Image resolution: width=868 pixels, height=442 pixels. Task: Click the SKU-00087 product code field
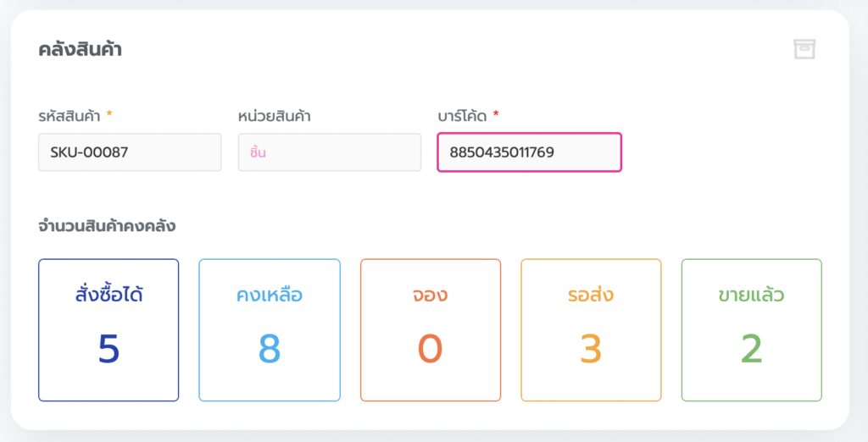point(130,152)
